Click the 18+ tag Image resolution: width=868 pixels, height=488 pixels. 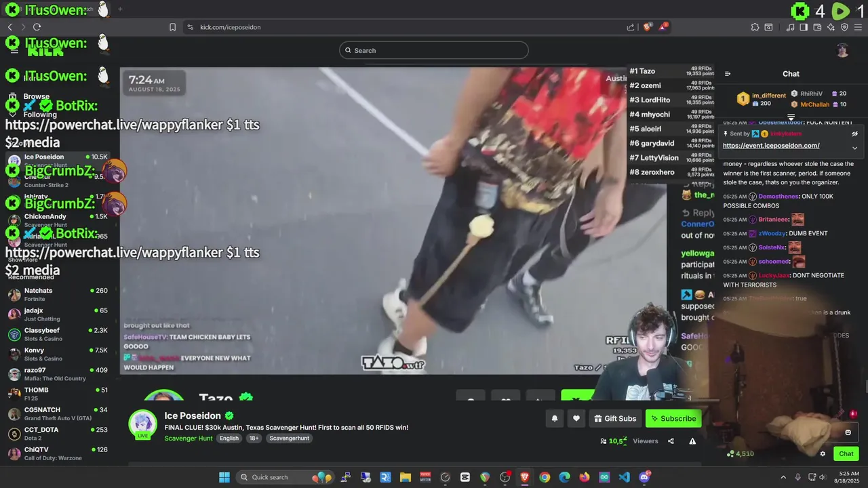[x=254, y=439]
